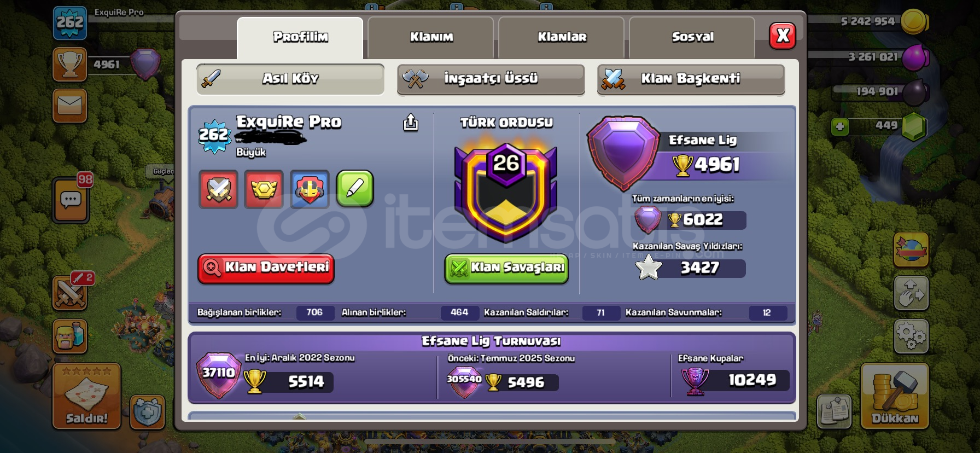Open the Dükkan shop
This screenshot has height=453, width=980.
tap(895, 396)
